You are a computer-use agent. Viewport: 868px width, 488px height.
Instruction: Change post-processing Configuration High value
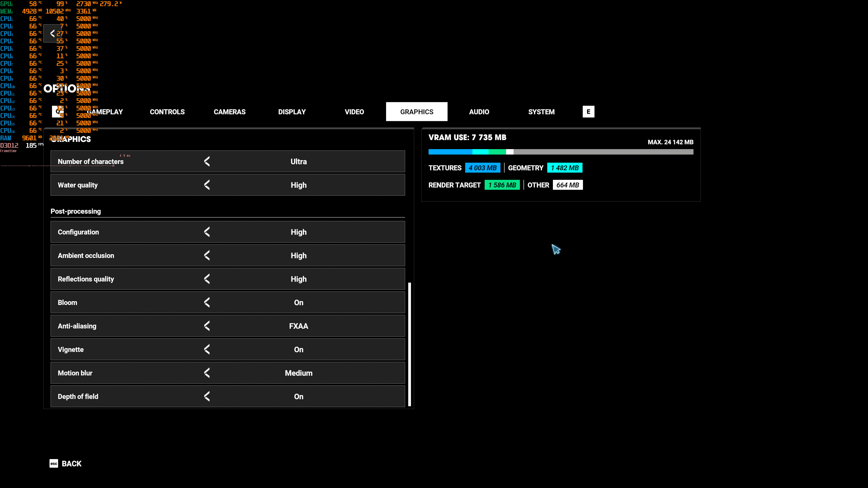tap(299, 232)
